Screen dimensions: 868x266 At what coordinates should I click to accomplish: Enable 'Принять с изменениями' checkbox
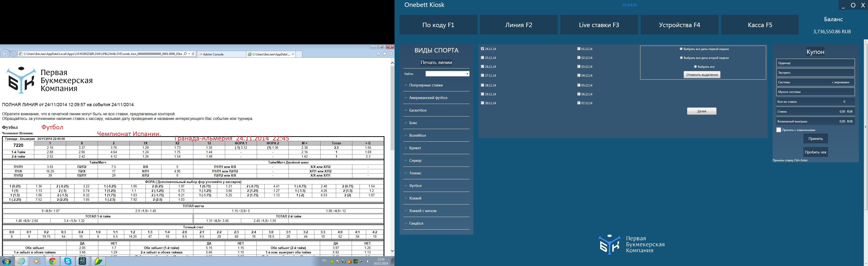pos(778,130)
